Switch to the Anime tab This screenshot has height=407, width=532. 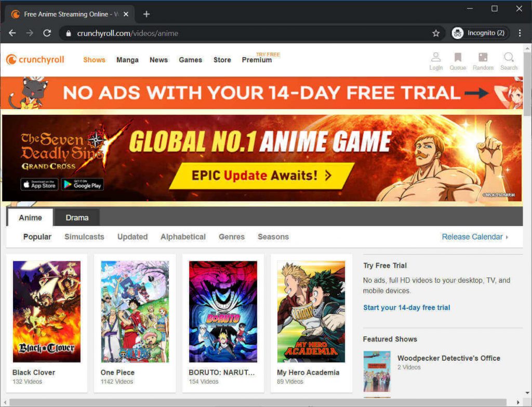click(30, 218)
